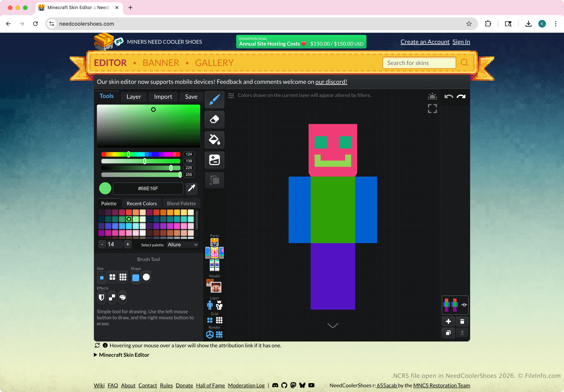Viewport: 564px width, 392px height.
Task: Delete the current layer with trash icon
Action: click(462, 321)
